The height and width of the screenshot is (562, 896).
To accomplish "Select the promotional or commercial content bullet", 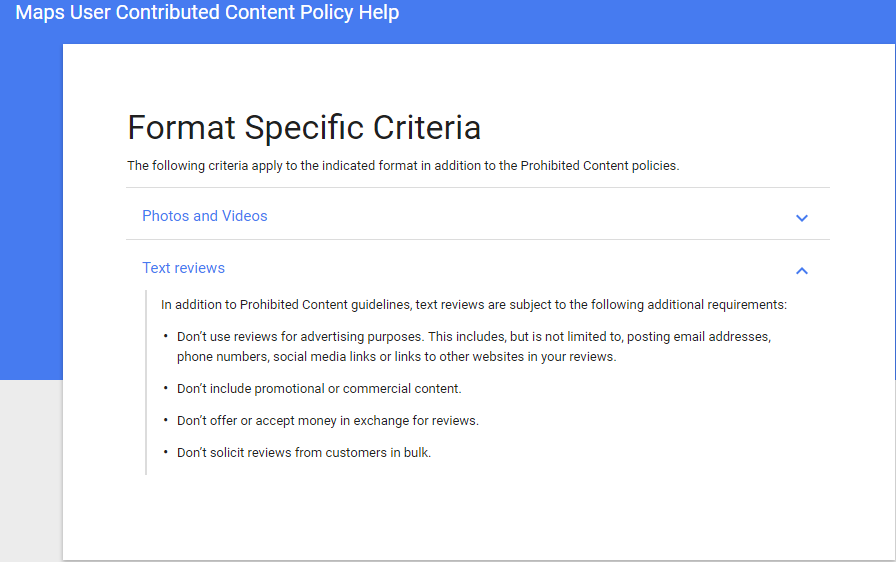I will (x=319, y=388).
